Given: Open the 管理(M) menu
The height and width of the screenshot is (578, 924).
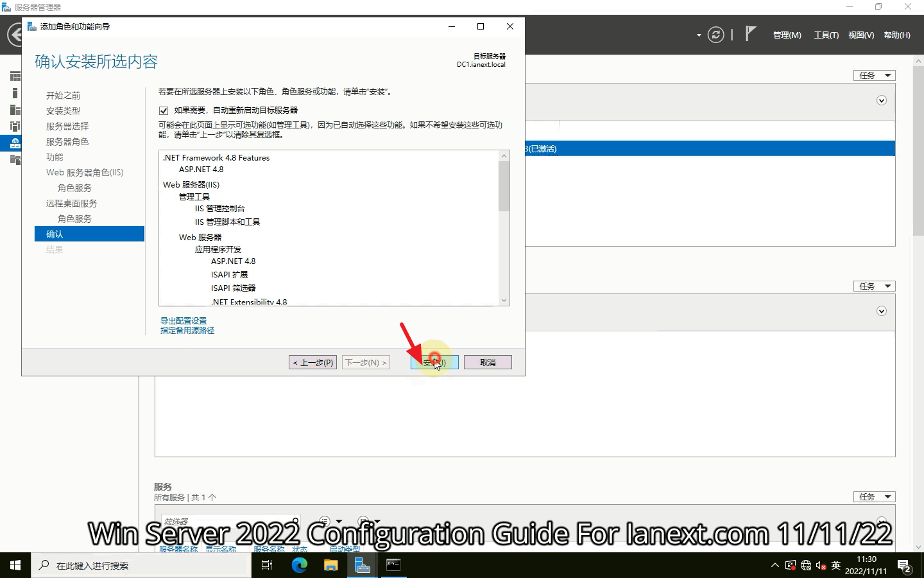Looking at the screenshot, I should (787, 35).
